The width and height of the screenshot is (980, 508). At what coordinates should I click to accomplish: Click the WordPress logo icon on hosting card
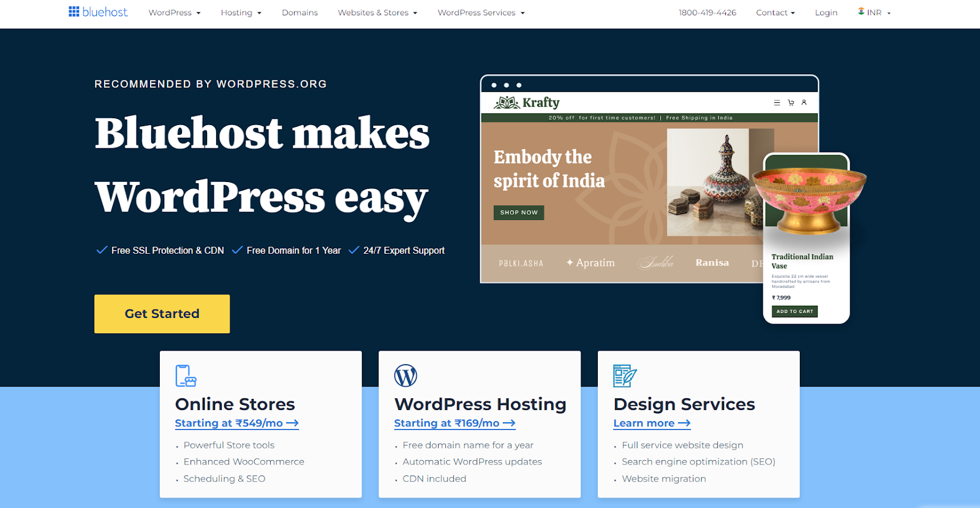click(x=405, y=376)
